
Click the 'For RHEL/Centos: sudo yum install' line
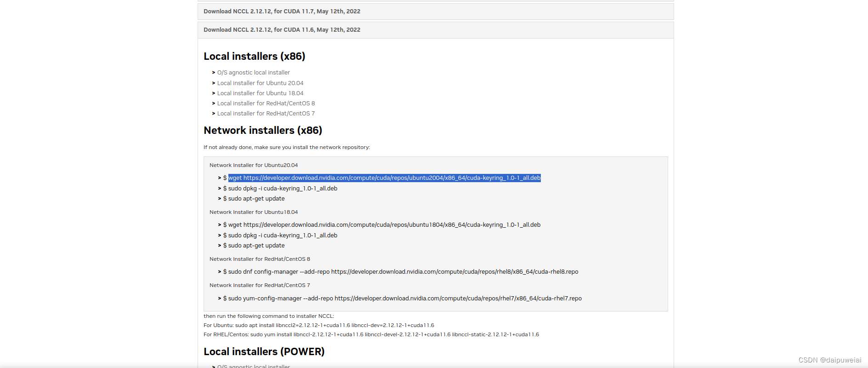point(371,334)
